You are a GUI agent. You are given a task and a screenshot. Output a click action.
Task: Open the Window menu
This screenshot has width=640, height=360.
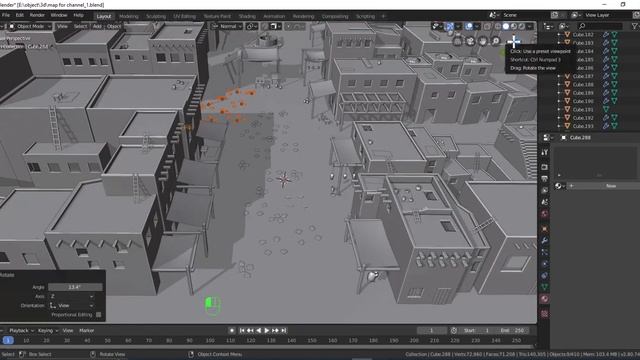pos(59,15)
